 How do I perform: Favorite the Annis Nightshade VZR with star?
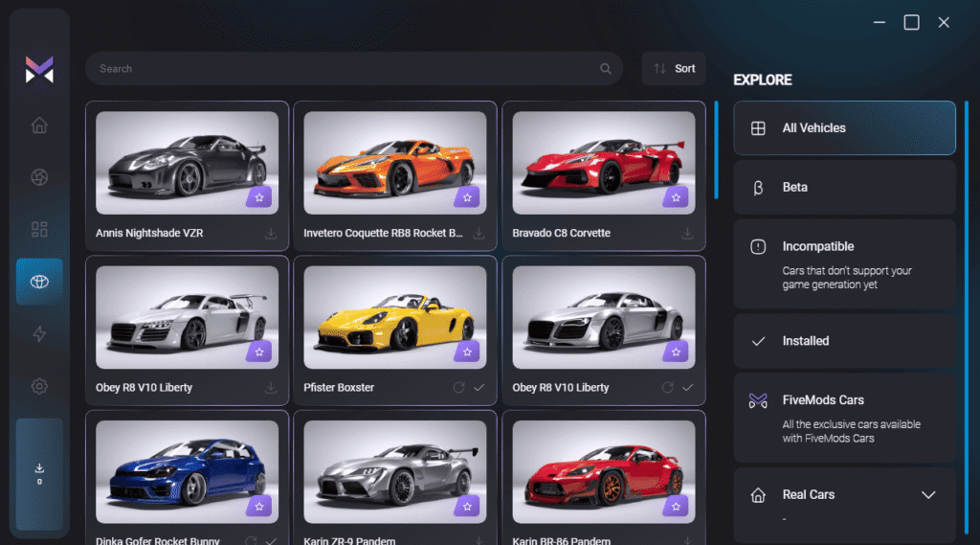[258, 197]
